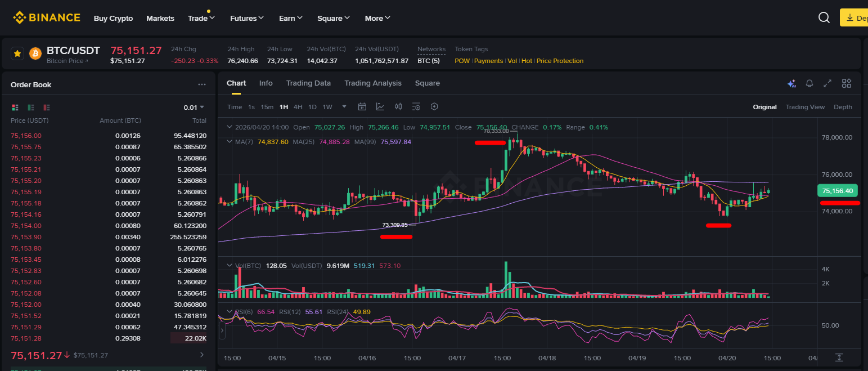Collapse the RSI indicator legend chevron
868x371 pixels.
(x=229, y=312)
